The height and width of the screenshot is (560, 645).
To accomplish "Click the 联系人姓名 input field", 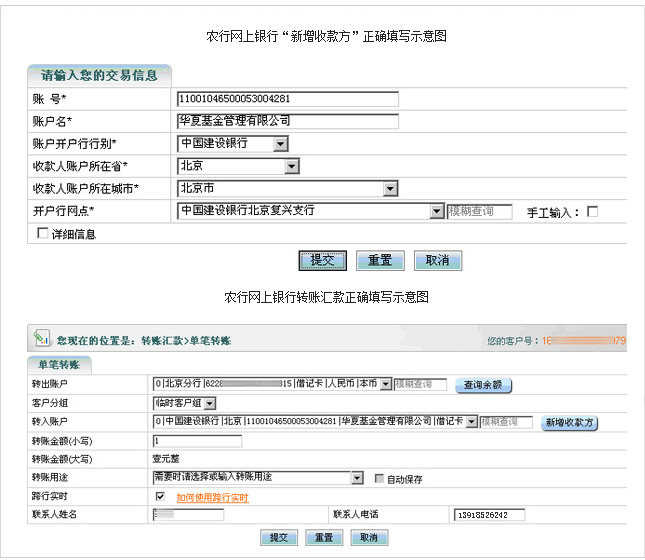I will tap(188, 514).
